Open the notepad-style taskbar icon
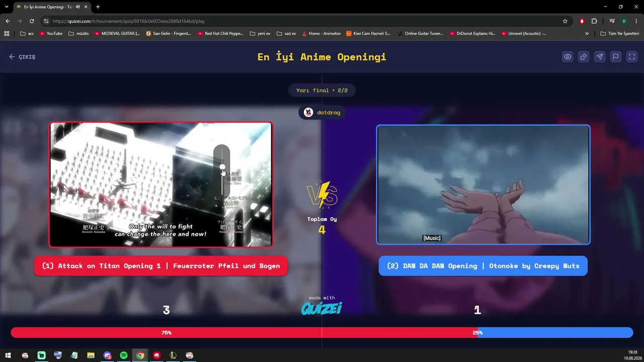Image resolution: width=644 pixels, height=362 pixels. tap(74, 355)
